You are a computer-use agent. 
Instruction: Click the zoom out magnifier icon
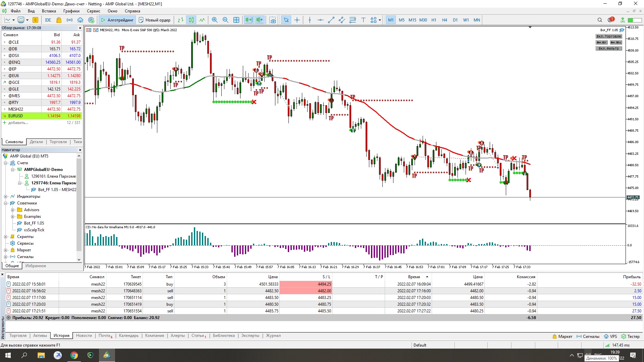225,20
